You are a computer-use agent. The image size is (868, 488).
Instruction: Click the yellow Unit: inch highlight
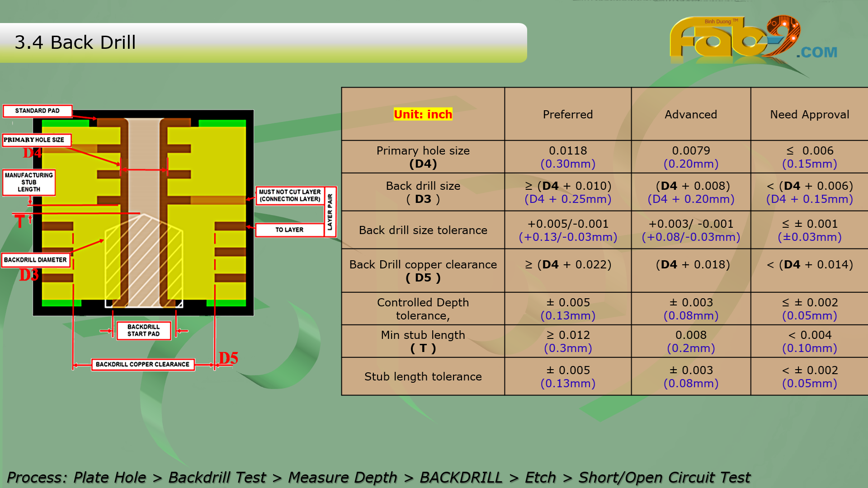coord(423,114)
